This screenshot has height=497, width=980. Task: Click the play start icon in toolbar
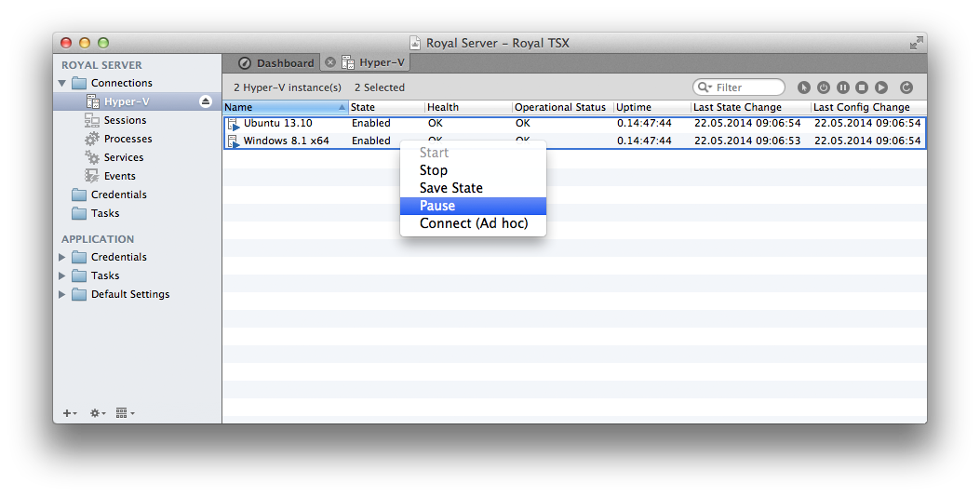881,87
